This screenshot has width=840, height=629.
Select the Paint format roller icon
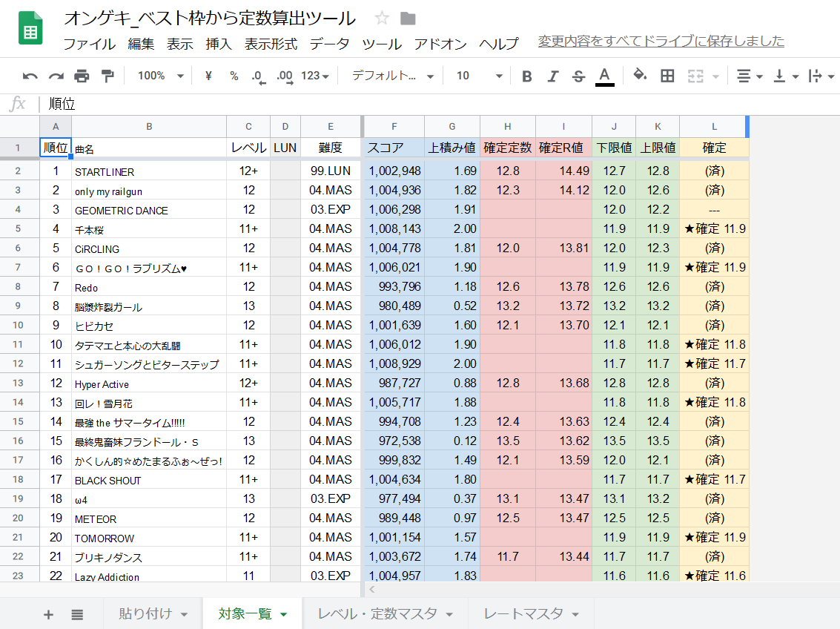tap(108, 76)
